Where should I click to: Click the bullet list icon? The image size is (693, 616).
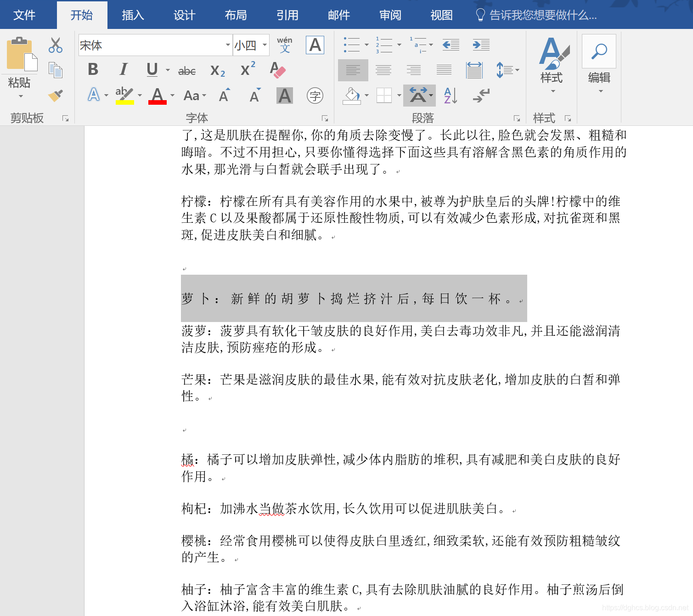tap(352, 45)
